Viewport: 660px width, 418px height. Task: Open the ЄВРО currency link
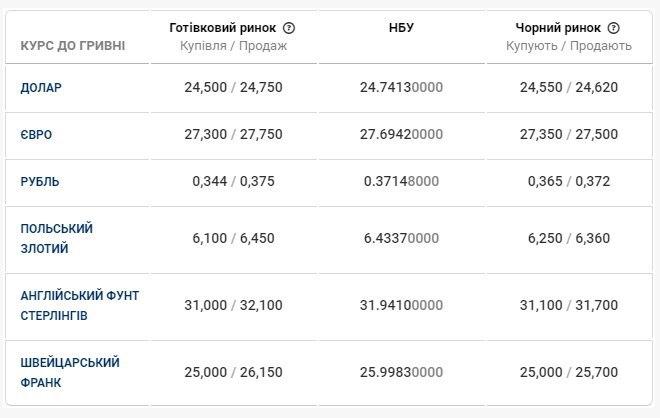39,134
